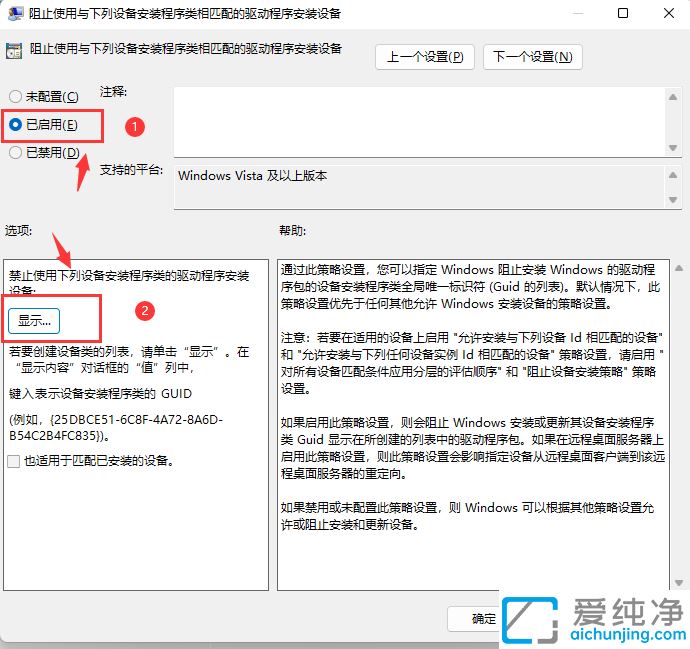Click the 支持的平台: label
This screenshot has width=690, height=649.
tap(131, 170)
